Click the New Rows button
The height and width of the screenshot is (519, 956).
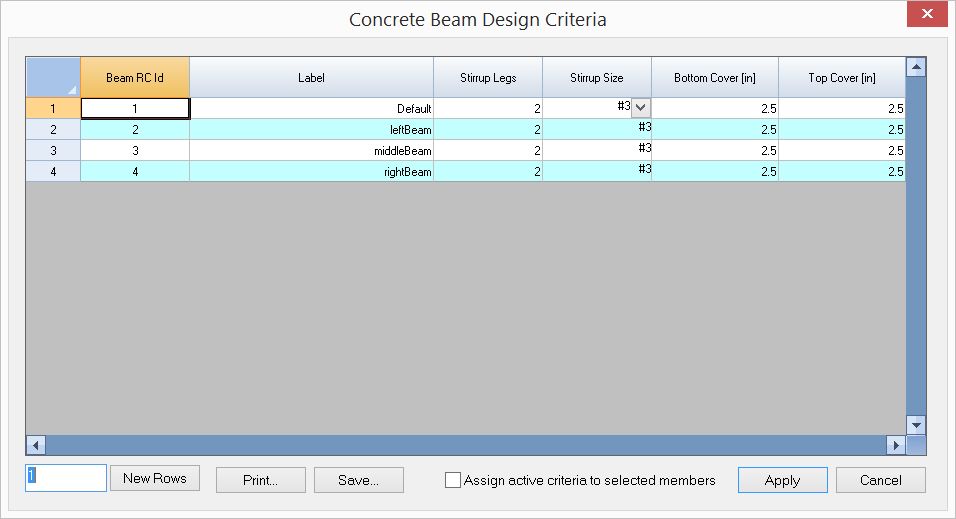[155, 479]
